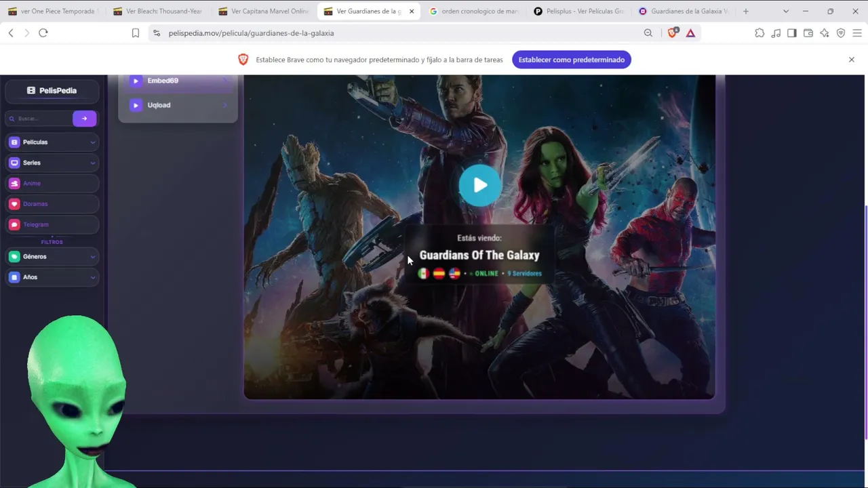The image size is (868, 488).
Task: Reload the current page
Action: (x=43, y=33)
